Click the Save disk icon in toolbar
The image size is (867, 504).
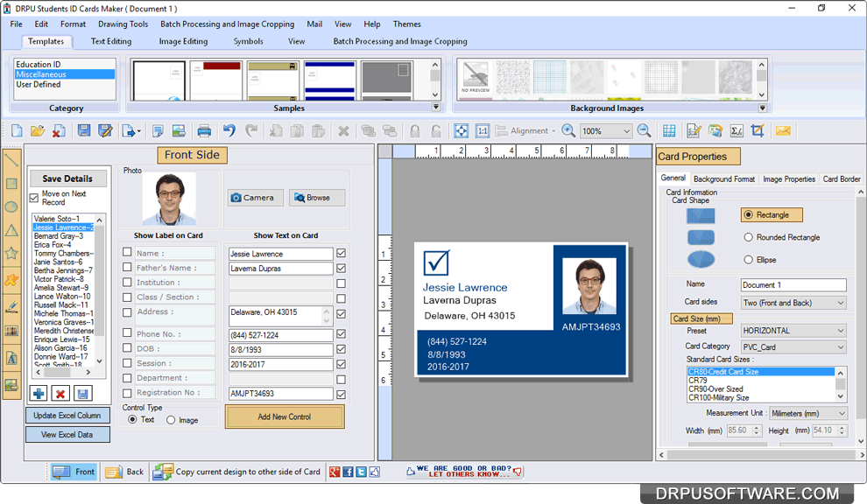click(84, 131)
